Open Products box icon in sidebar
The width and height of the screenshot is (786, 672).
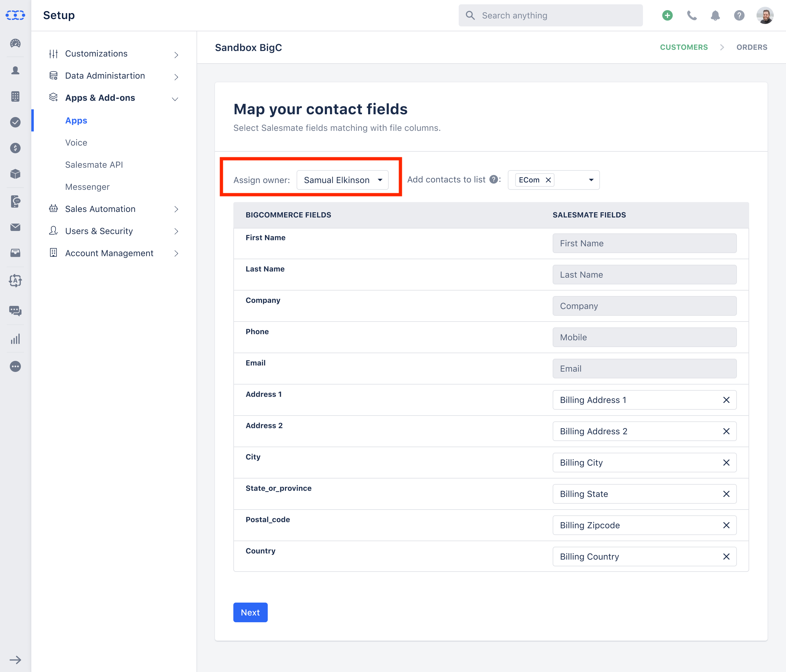[x=15, y=174]
